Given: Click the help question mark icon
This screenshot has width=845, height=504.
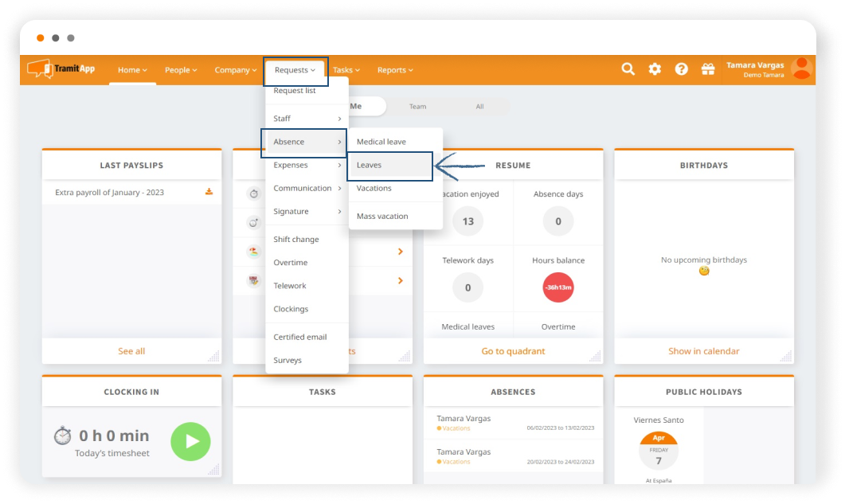Looking at the screenshot, I should pyautogui.click(x=681, y=69).
